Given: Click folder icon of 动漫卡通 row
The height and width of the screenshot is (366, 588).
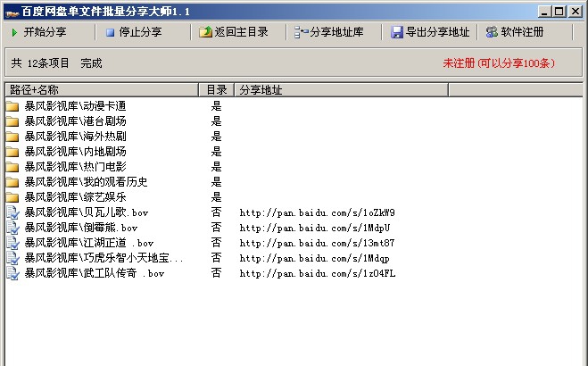Looking at the screenshot, I should pos(12,106).
